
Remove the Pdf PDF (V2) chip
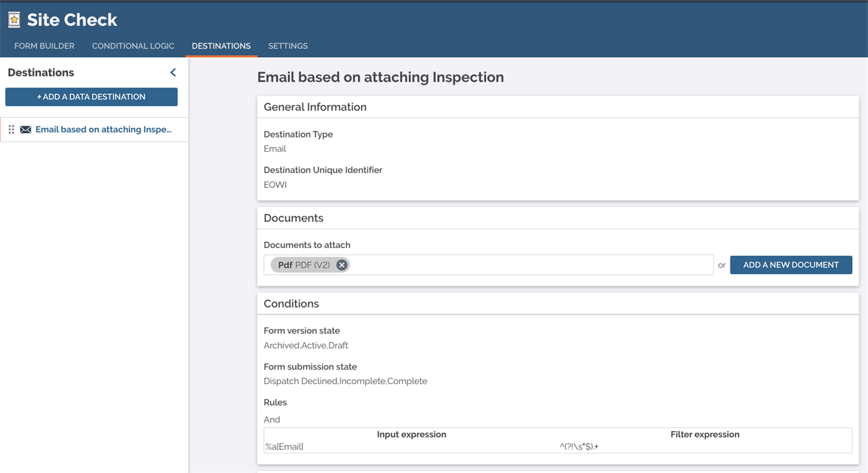tap(341, 265)
